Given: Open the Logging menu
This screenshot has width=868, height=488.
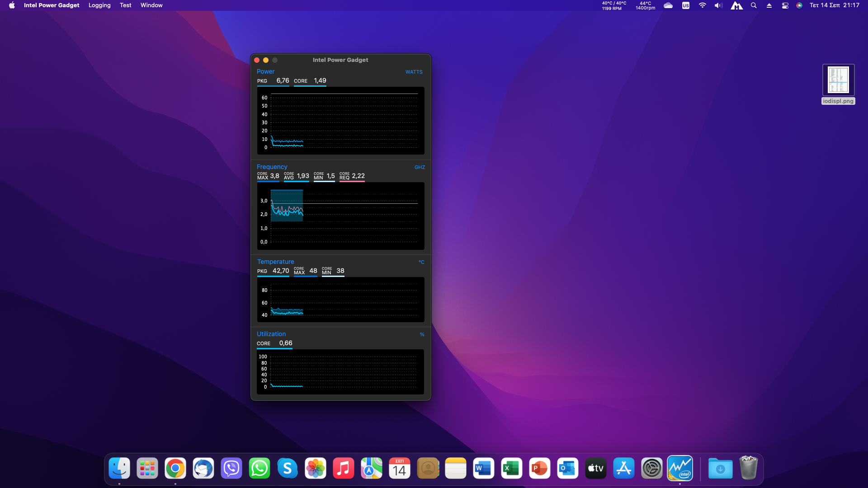Looking at the screenshot, I should pyautogui.click(x=99, y=5).
